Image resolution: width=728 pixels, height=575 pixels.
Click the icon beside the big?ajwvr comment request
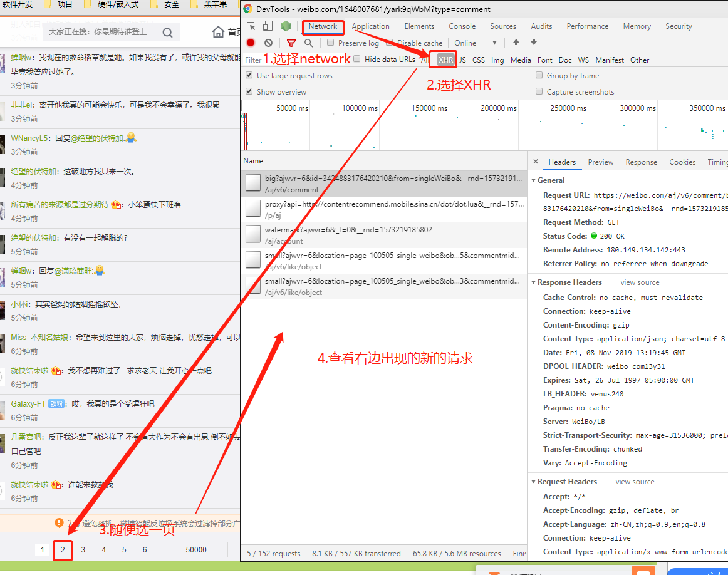(x=253, y=183)
